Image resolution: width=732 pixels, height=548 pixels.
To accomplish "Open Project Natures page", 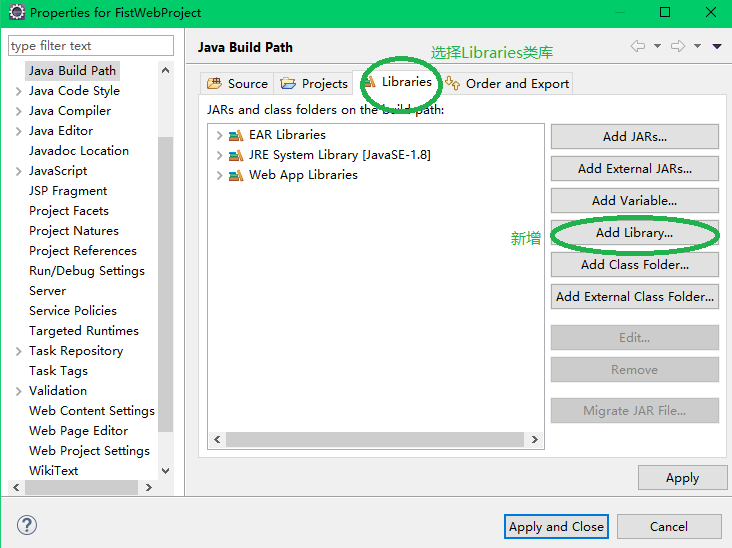I will 74,231.
